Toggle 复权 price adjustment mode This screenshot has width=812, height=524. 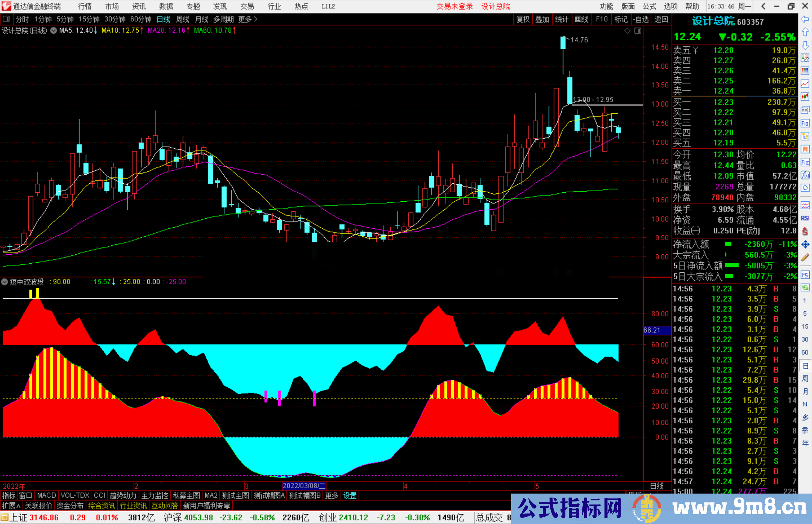(523, 19)
